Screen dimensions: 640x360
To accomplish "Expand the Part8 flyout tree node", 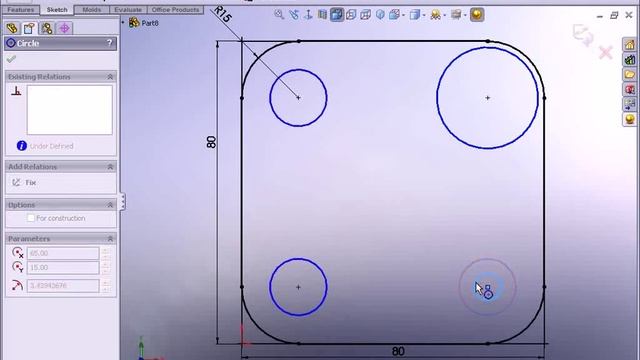I will (x=123, y=22).
